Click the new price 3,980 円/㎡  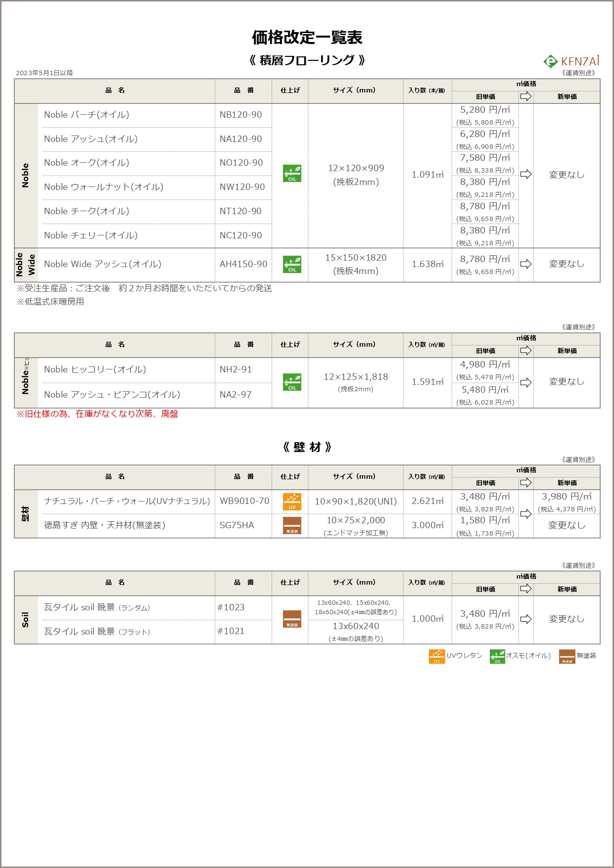tap(567, 497)
